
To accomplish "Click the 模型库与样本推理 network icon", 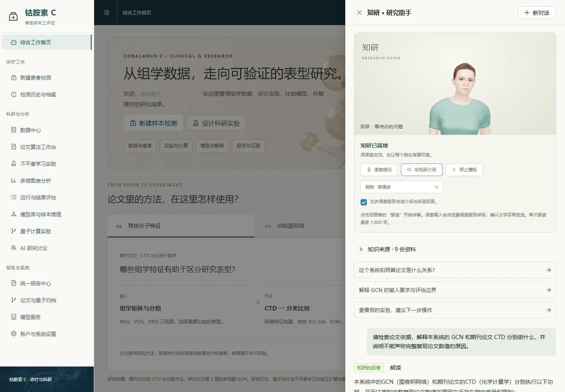I will [14, 214].
